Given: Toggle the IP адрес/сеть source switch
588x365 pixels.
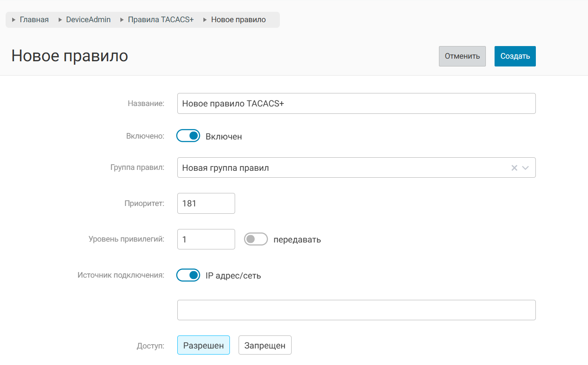Looking at the screenshot, I should (x=188, y=275).
